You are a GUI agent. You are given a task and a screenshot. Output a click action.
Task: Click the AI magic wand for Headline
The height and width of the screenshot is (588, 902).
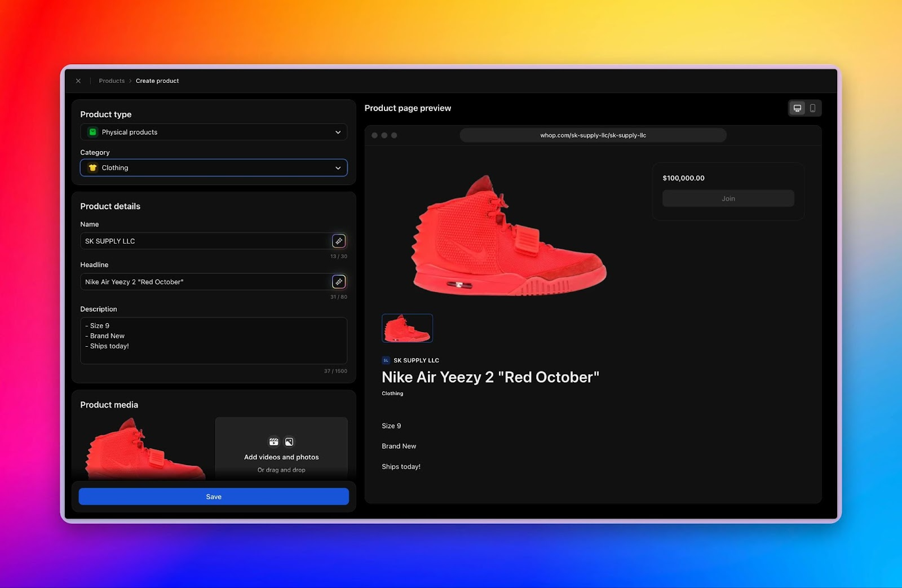point(339,282)
